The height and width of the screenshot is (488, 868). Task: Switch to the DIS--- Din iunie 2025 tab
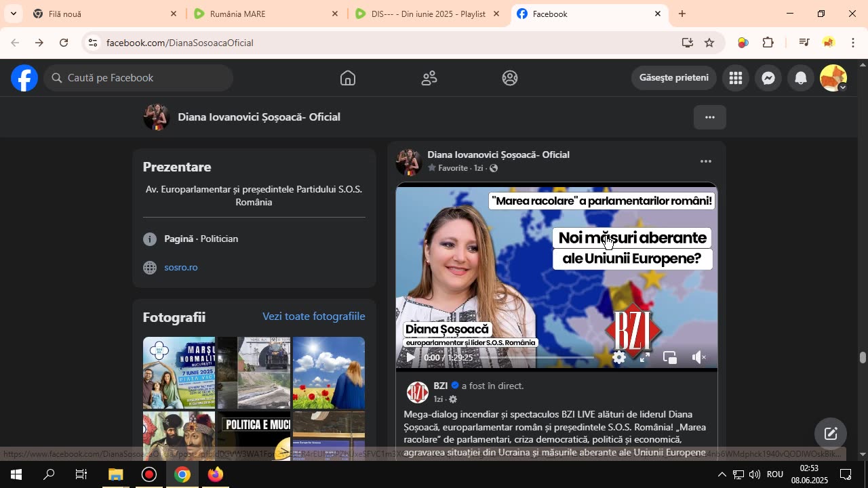pos(427,14)
